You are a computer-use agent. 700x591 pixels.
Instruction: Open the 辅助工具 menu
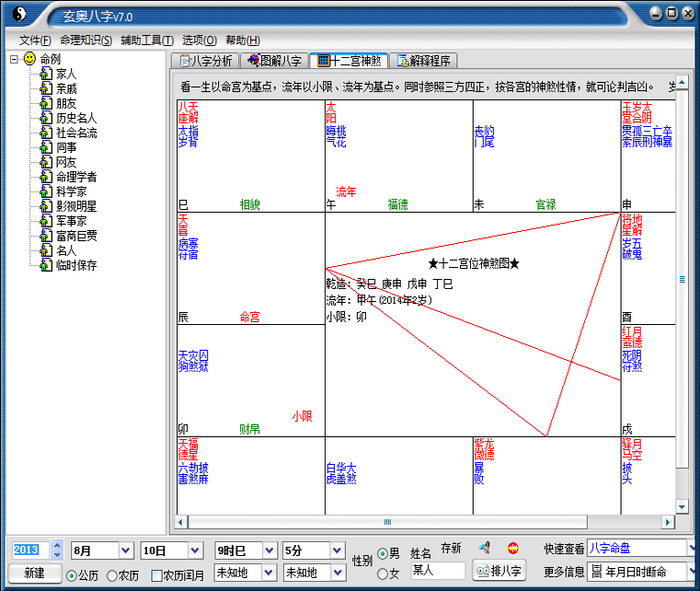[x=146, y=41]
